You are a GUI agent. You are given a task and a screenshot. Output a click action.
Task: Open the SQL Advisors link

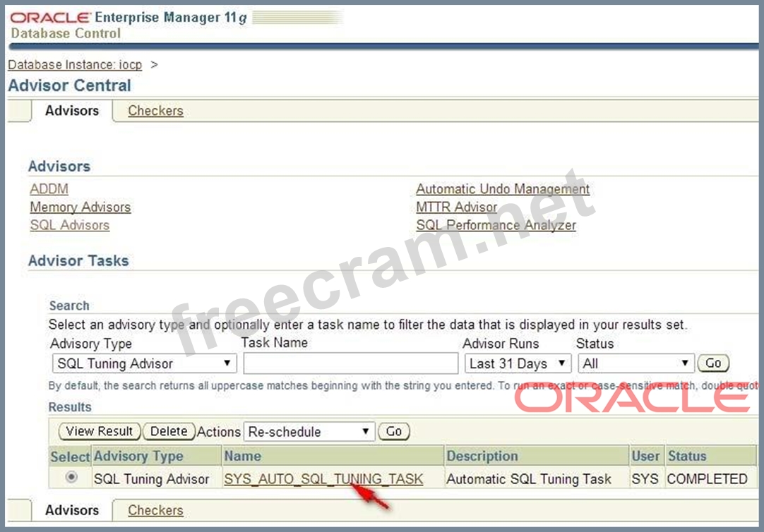tap(70, 225)
